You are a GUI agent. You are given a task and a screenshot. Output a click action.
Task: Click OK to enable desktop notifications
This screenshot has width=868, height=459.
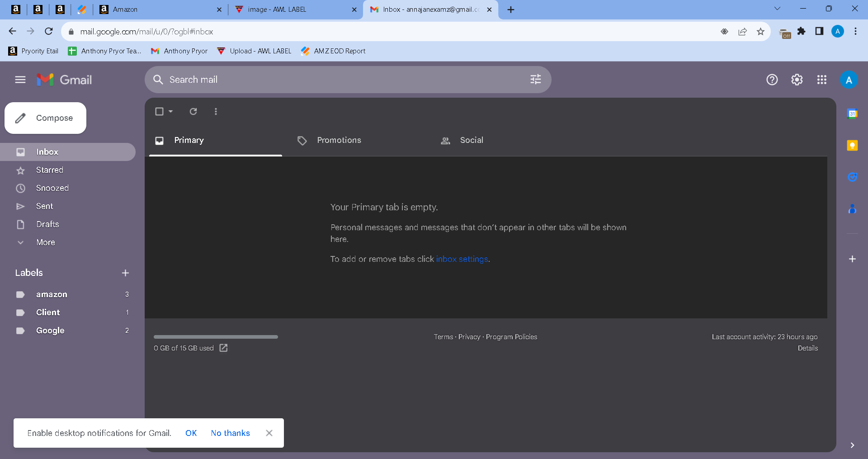pos(191,433)
